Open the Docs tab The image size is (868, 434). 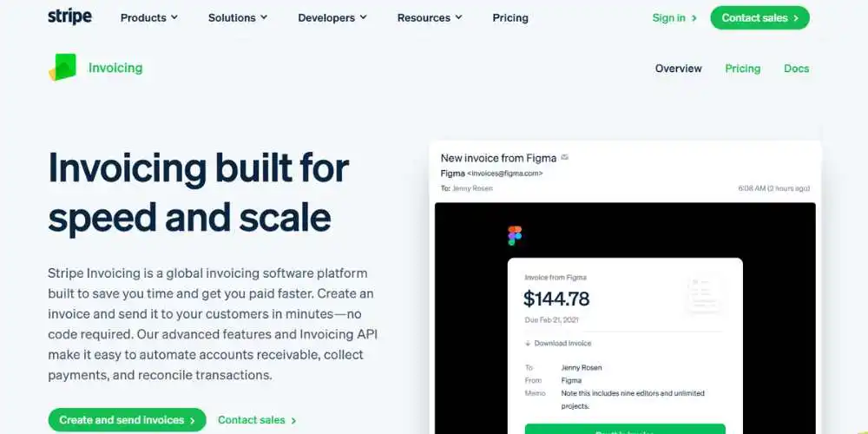pos(797,69)
